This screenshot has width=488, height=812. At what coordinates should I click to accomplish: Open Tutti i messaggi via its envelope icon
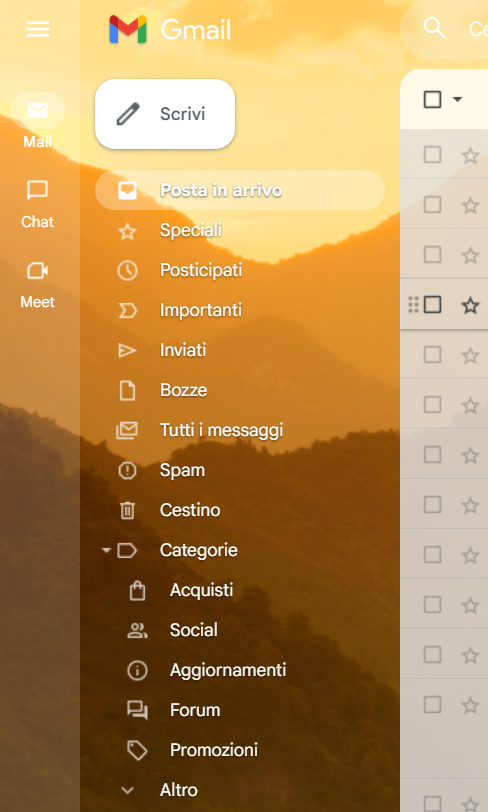127,430
